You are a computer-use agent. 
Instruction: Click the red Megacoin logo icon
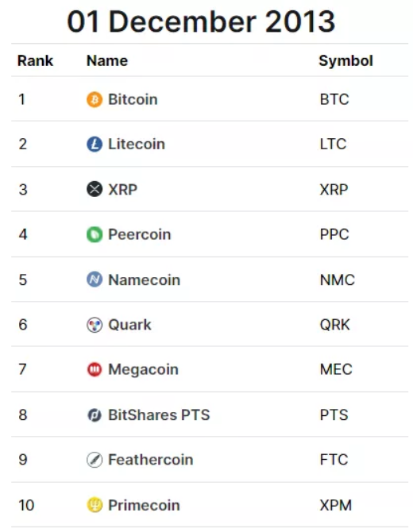(95, 369)
